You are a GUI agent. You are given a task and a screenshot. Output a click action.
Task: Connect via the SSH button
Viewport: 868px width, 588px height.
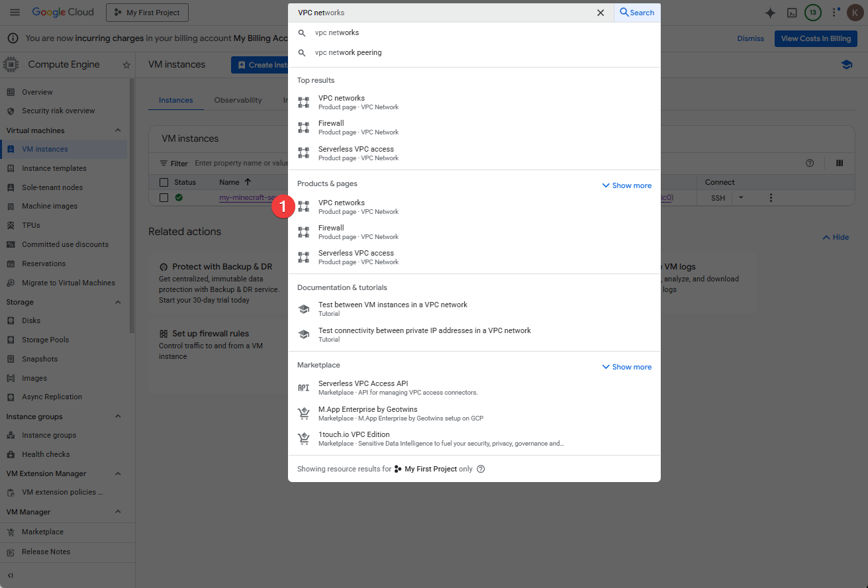718,198
